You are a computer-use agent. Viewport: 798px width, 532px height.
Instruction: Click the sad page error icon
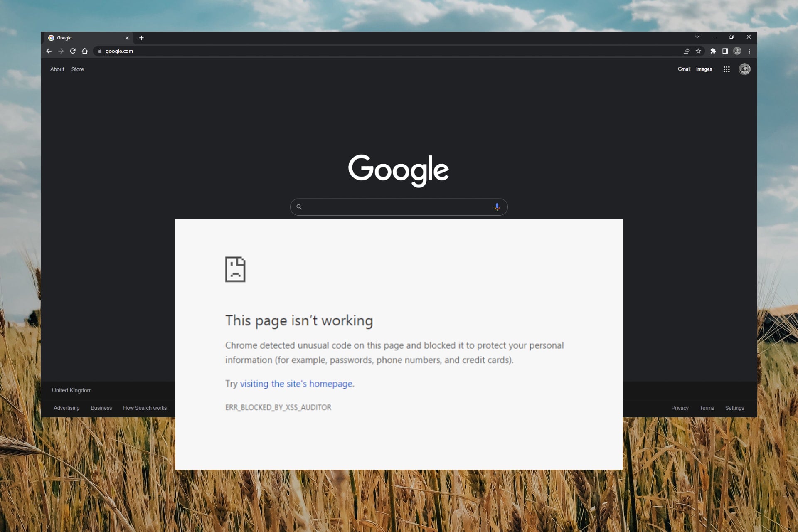pyautogui.click(x=235, y=269)
